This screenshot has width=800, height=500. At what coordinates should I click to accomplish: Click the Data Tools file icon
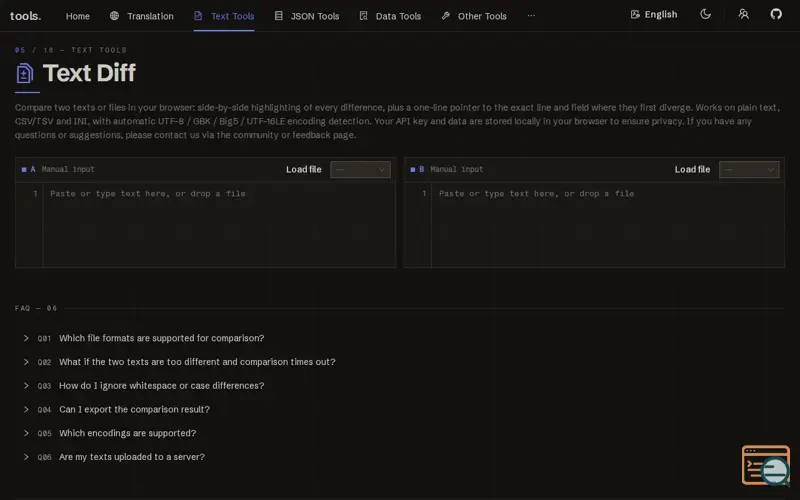pos(363,16)
